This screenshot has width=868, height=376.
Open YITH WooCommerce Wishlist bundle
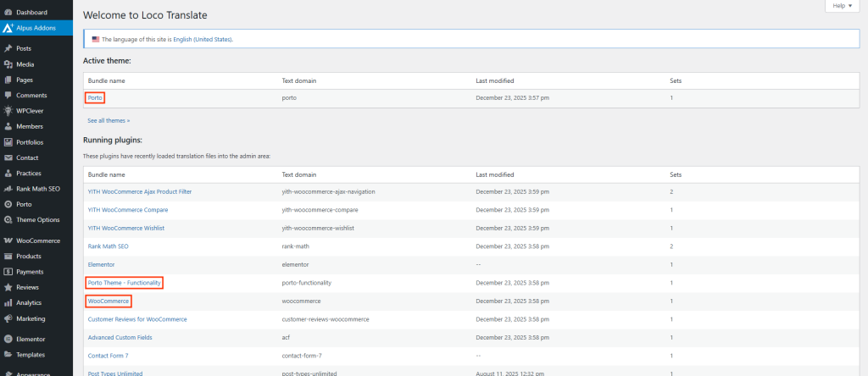coord(125,228)
